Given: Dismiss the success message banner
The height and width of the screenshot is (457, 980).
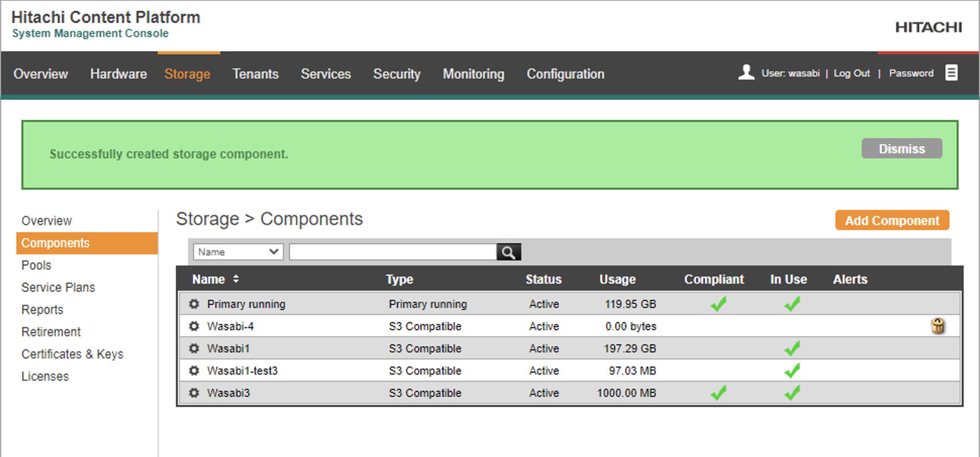Looking at the screenshot, I should click(902, 149).
